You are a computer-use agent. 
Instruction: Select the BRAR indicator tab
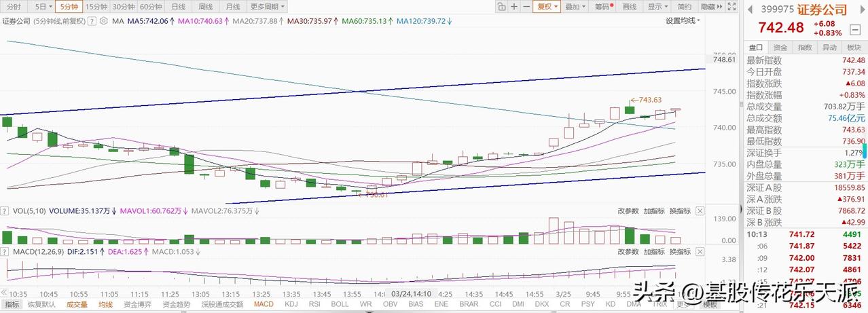tap(469, 304)
